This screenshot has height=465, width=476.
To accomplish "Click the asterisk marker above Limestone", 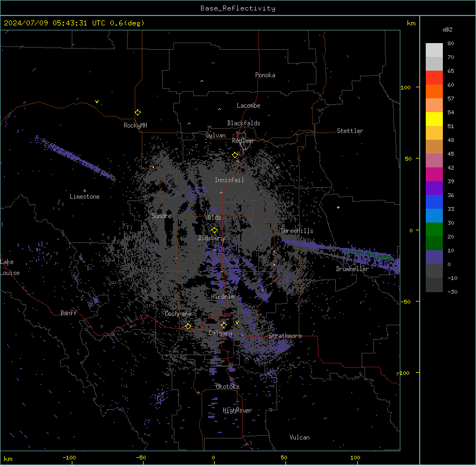I will click(x=84, y=191).
